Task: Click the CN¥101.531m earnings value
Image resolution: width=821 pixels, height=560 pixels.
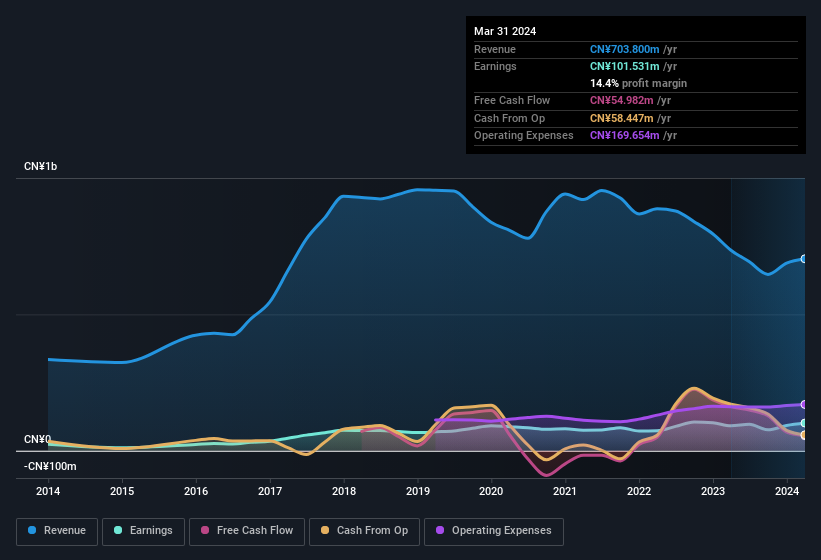Action: click(625, 66)
